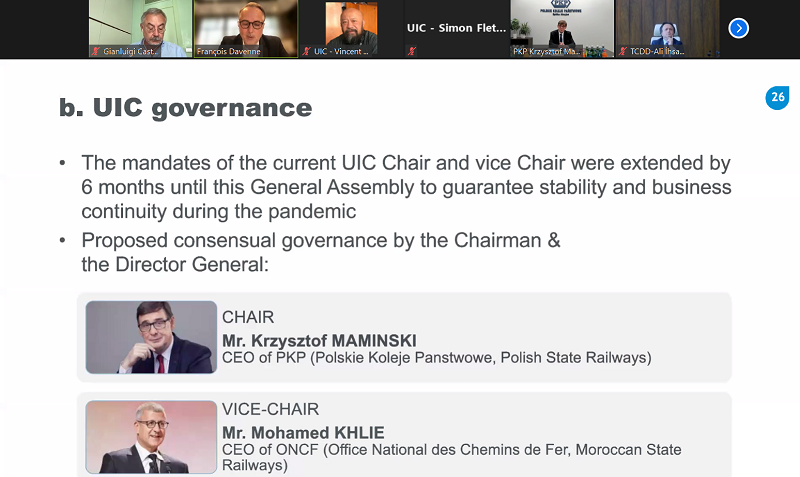Click Gianluigi Cast's muted microphone icon
The width and height of the screenshot is (800, 477).
pyautogui.click(x=95, y=51)
